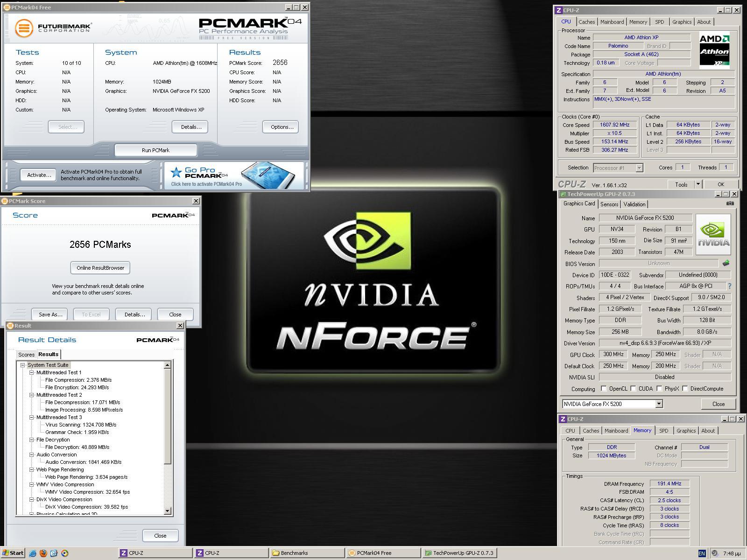Open the Graphics tab in lower CPU-Z window
The image size is (747, 560).
click(x=686, y=431)
